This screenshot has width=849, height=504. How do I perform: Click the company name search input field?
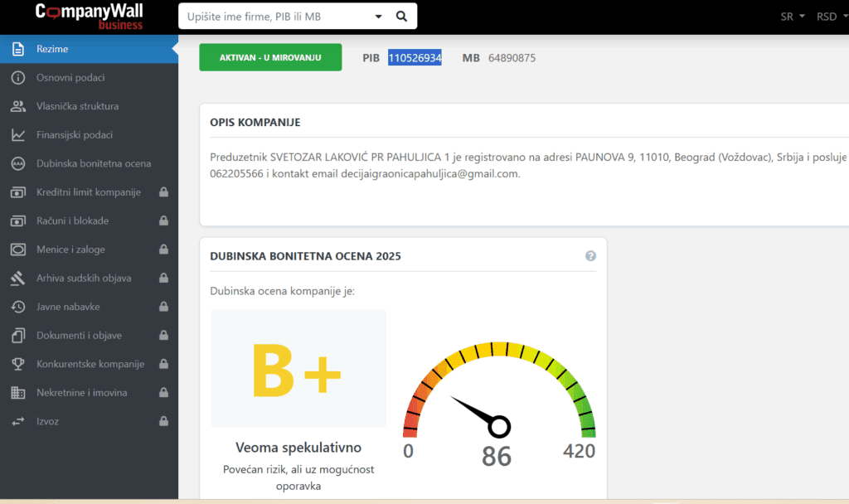coord(274,17)
